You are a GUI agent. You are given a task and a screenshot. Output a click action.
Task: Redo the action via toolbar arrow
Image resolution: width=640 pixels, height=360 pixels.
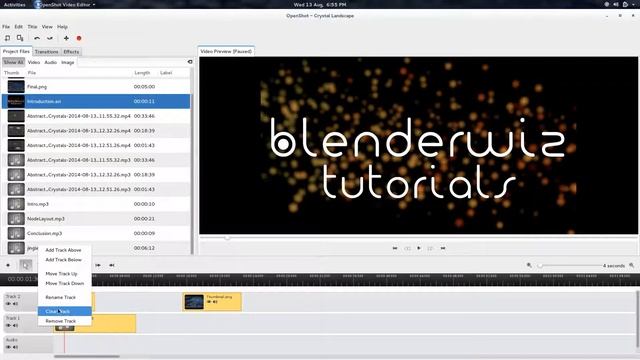50,38
